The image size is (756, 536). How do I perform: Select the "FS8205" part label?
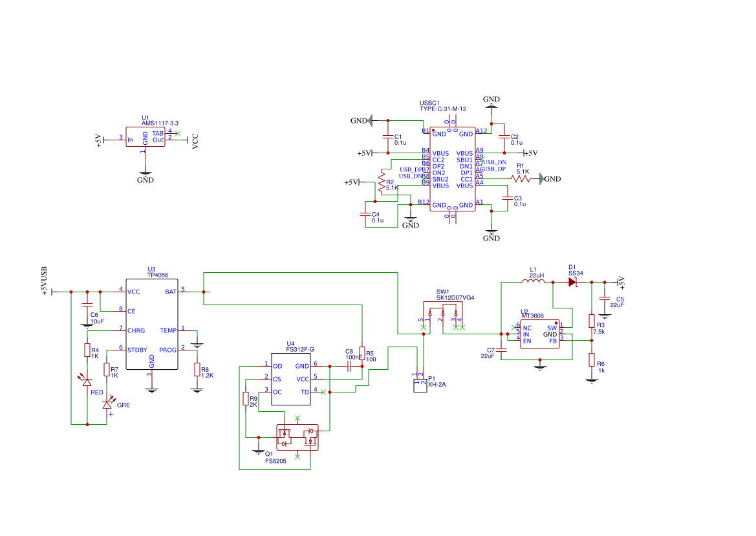click(275, 461)
